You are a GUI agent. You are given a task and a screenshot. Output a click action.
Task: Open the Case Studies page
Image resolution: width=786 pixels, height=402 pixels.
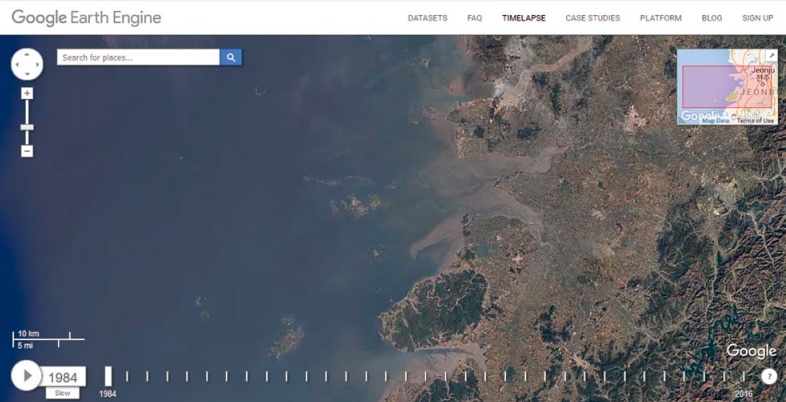[x=593, y=18]
